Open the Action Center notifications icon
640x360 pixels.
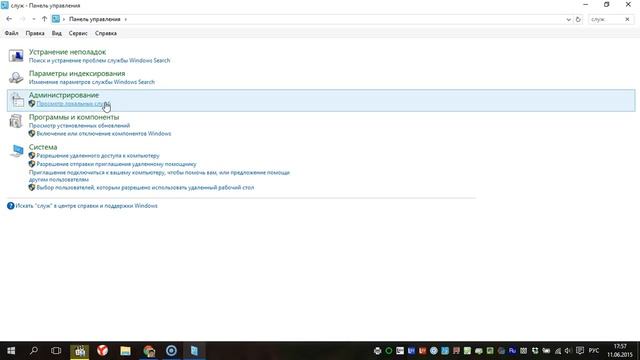coord(580,351)
